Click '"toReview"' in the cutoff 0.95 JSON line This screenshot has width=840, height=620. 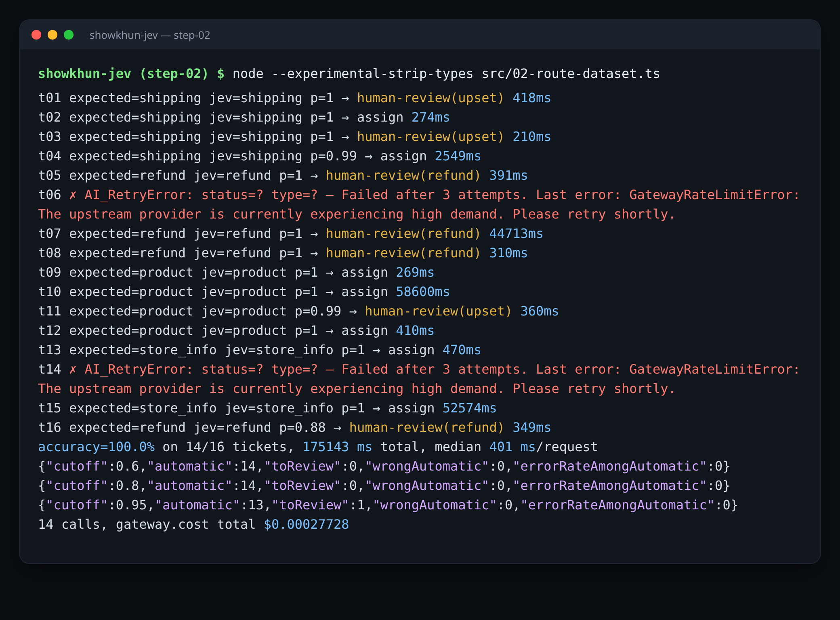(x=310, y=505)
